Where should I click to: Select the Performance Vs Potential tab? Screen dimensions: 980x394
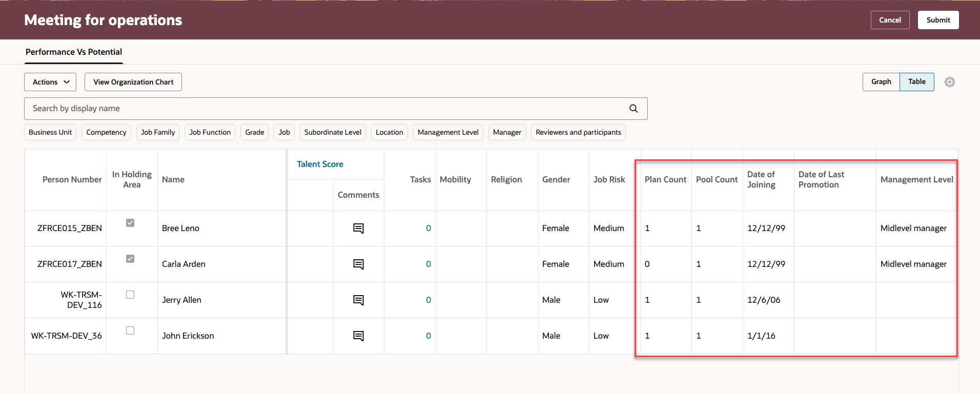74,52
